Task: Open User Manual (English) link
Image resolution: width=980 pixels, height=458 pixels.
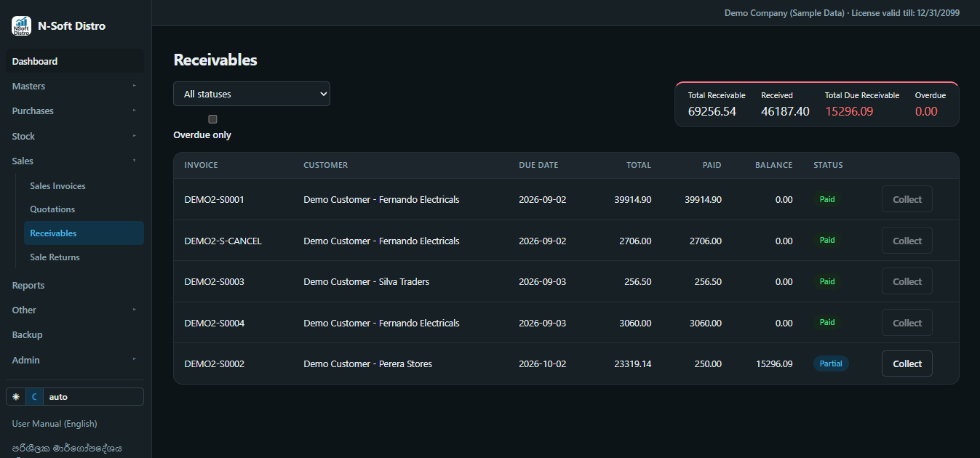Action: coord(55,423)
